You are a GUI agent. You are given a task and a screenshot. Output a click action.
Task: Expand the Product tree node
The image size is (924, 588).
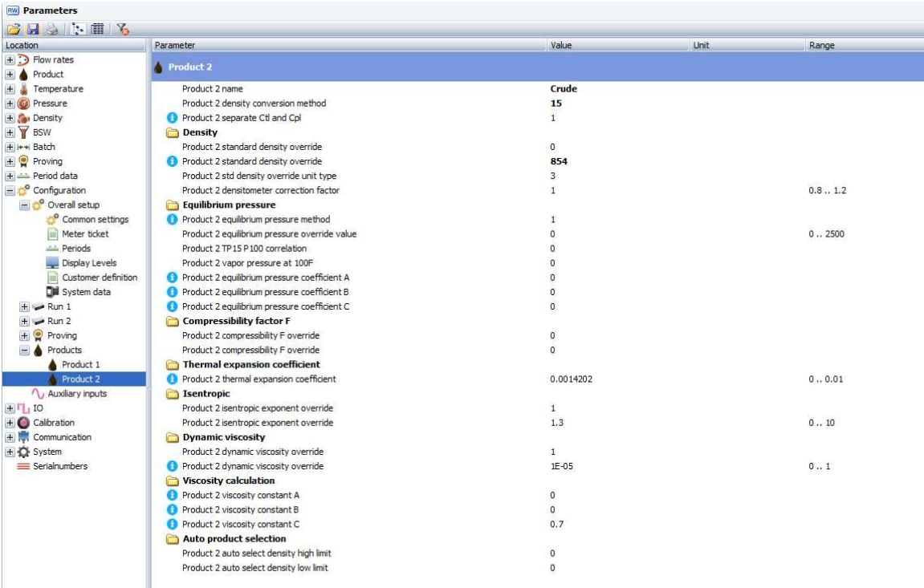click(10, 74)
